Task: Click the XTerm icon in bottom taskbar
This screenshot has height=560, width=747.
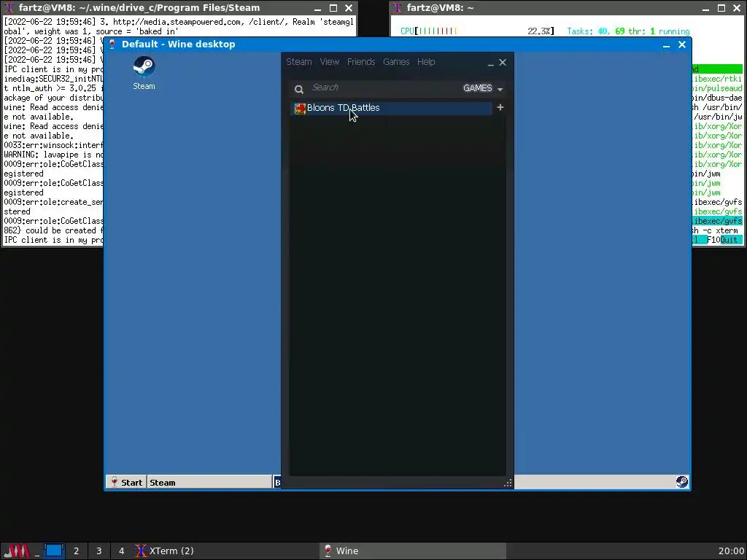Action: [x=141, y=551]
